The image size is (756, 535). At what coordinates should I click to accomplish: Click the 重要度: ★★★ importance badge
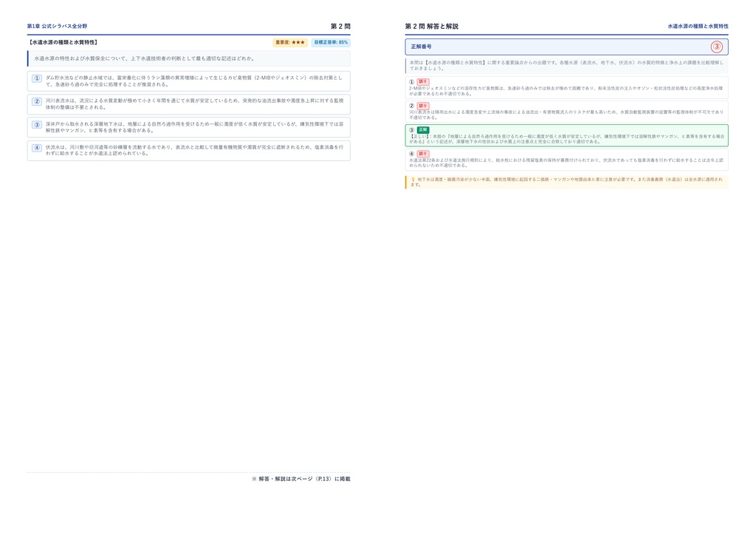pos(290,42)
